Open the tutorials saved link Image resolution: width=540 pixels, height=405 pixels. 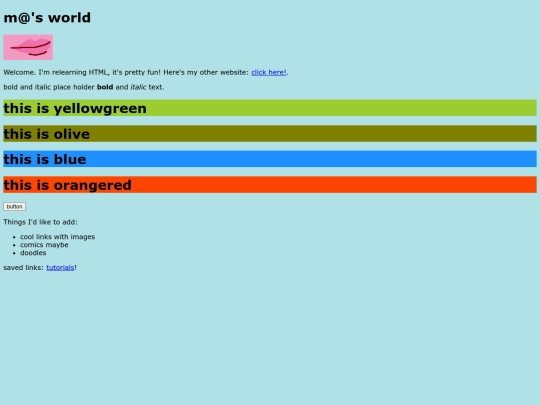60,268
